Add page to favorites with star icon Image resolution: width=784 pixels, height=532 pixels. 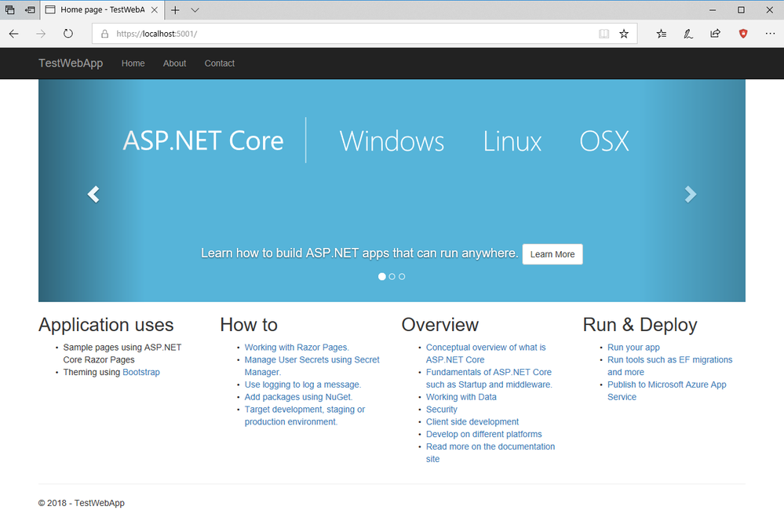pos(623,34)
